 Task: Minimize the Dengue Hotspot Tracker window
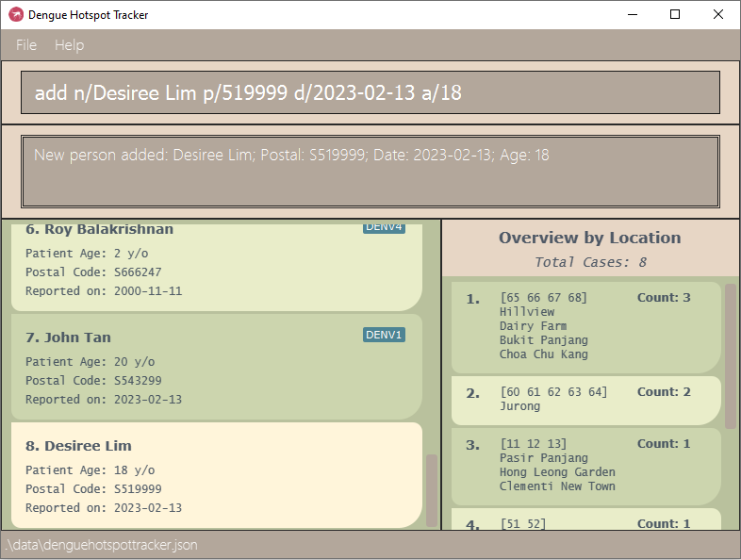coord(633,15)
